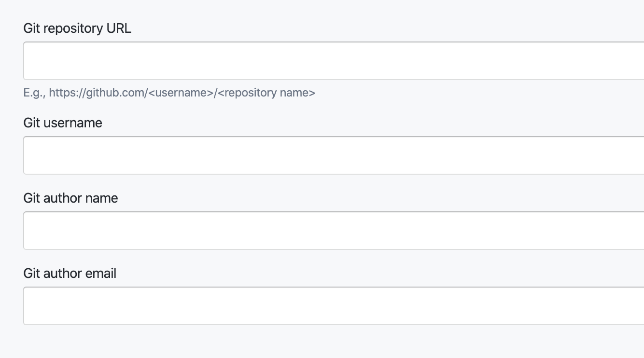Screen dimensions: 644x358
Task: Click the "Git author name" label
Action: [x=70, y=198]
